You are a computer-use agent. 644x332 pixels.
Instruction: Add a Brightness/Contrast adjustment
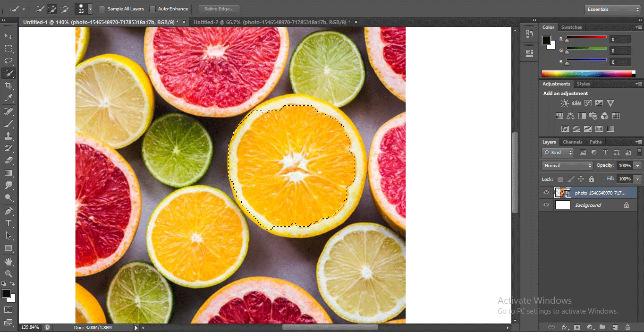click(565, 103)
